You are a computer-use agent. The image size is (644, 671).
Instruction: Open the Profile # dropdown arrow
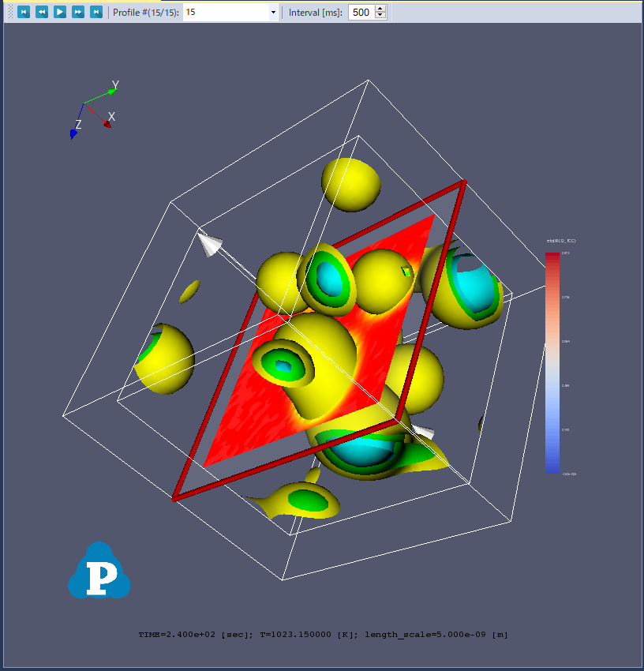[273, 13]
